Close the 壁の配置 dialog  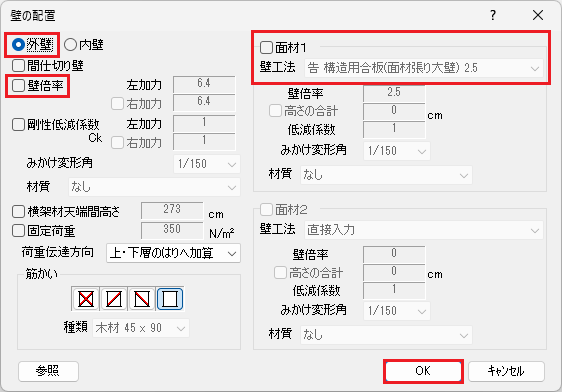tap(538, 15)
